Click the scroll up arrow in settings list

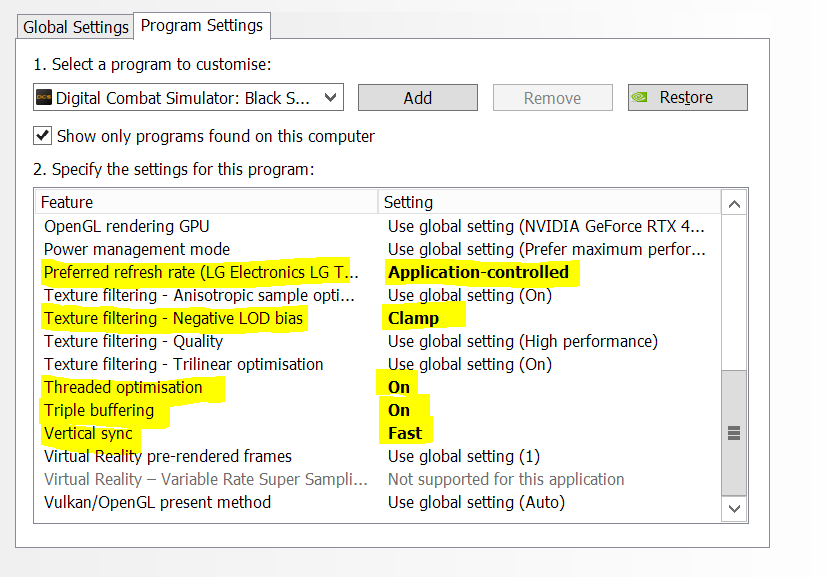[734, 204]
